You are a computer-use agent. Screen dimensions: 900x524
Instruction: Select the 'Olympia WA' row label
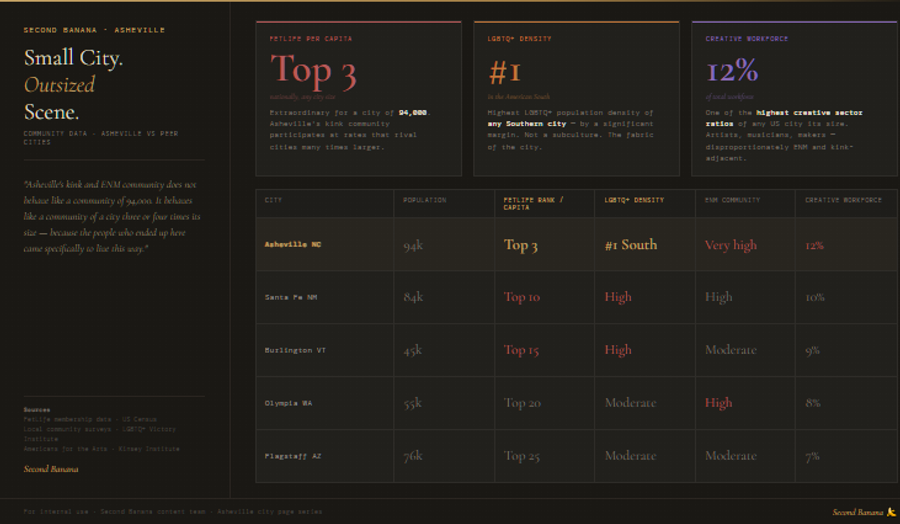point(288,403)
